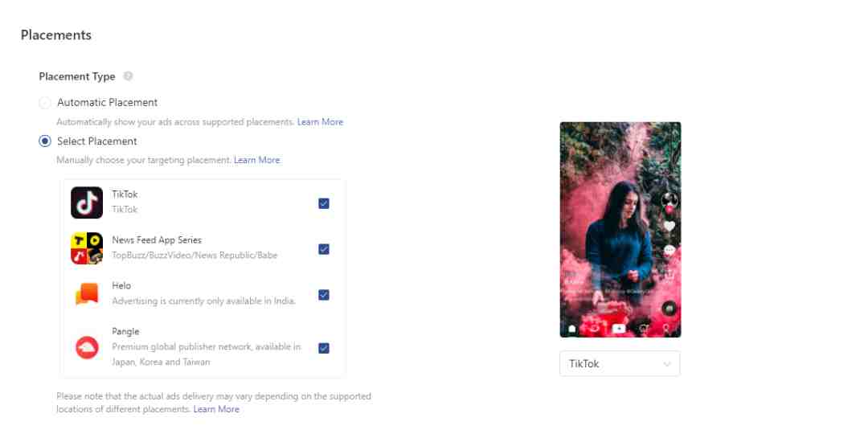Open Learn More link under Automatic Placement
This screenshot has width=868, height=442.
pos(320,121)
